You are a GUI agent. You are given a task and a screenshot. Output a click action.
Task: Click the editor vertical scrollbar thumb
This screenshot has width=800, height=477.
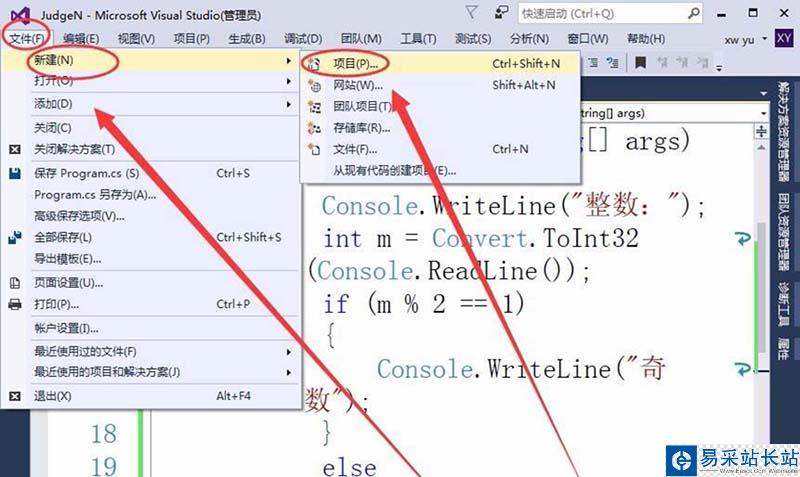pos(761,288)
